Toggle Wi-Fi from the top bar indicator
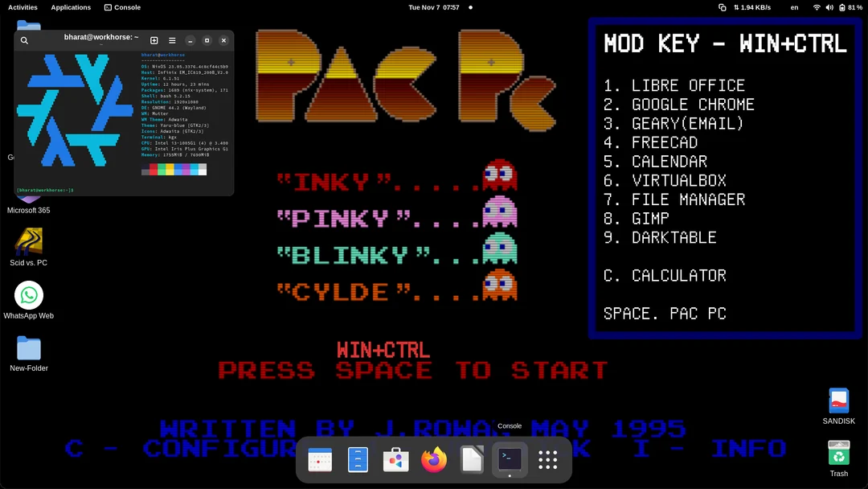The width and height of the screenshot is (868, 489). [817, 7]
